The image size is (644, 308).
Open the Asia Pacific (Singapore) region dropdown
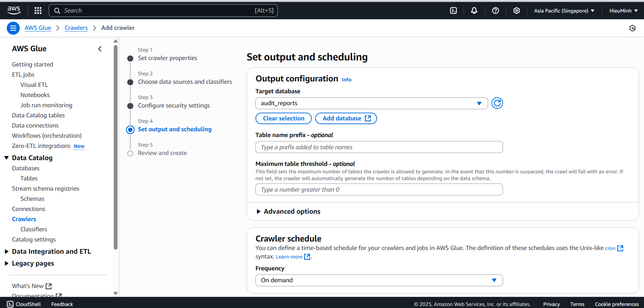tap(564, 11)
